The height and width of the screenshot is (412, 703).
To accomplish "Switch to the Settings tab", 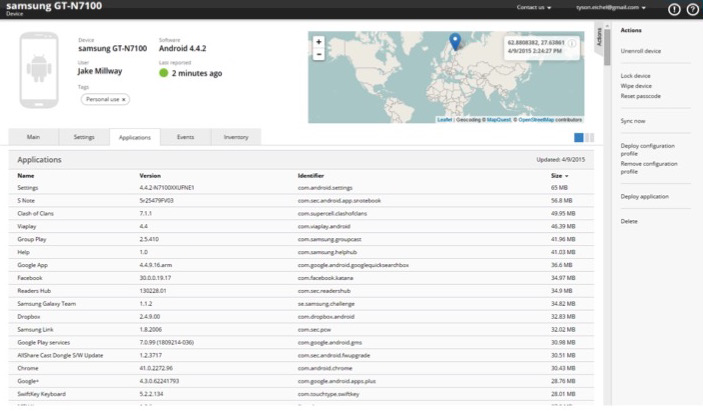I will pyautogui.click(x=84, y=137).
